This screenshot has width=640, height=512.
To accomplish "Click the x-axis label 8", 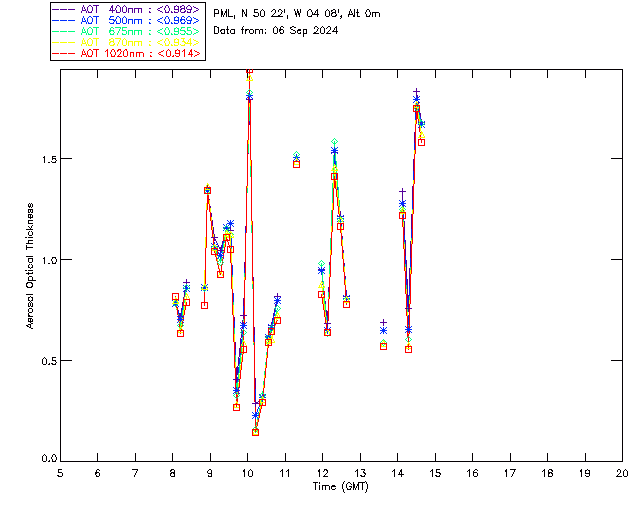I will 173,473.
